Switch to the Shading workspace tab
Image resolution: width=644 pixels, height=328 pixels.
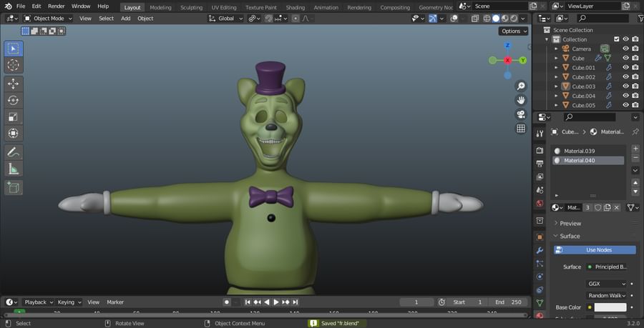click(296, 7)
